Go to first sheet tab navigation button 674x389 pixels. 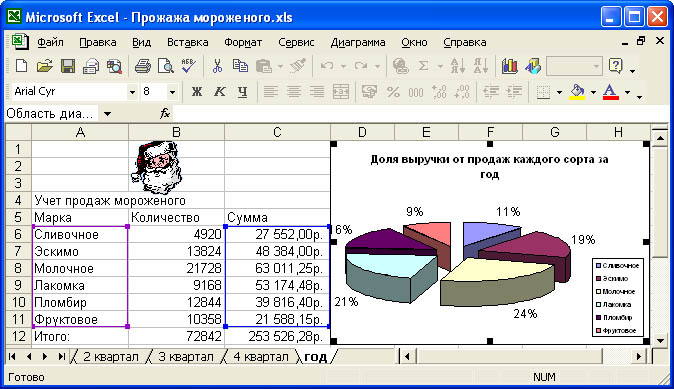click(x=12, y=356)
